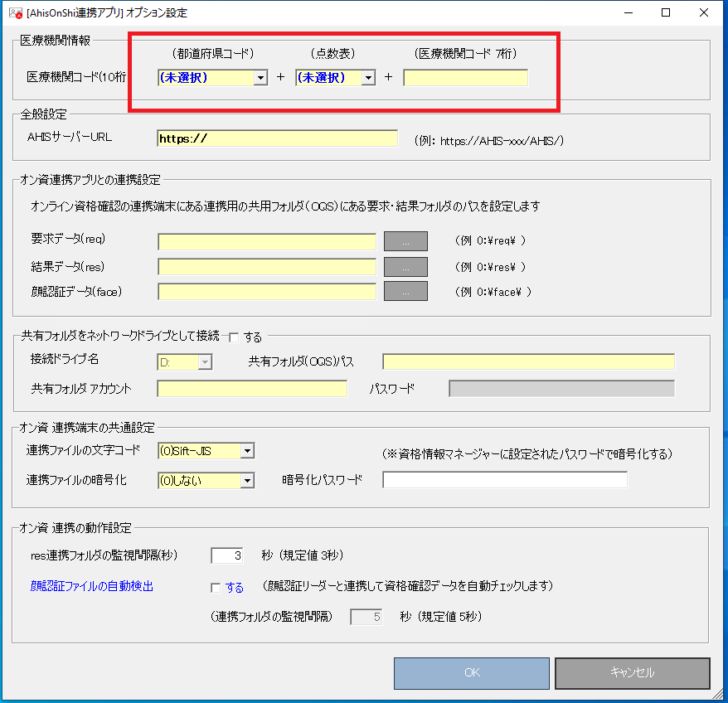Image resolution: width=728 pixels, height=703 pixels.
Task: Click the 顔認証データ(face) path field
Action: point(267,292)
